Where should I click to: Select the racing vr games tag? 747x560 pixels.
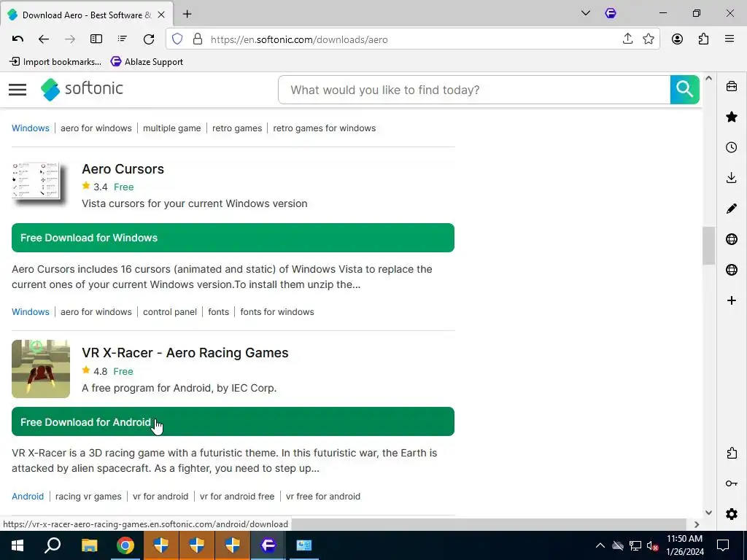tap(88, 496)
